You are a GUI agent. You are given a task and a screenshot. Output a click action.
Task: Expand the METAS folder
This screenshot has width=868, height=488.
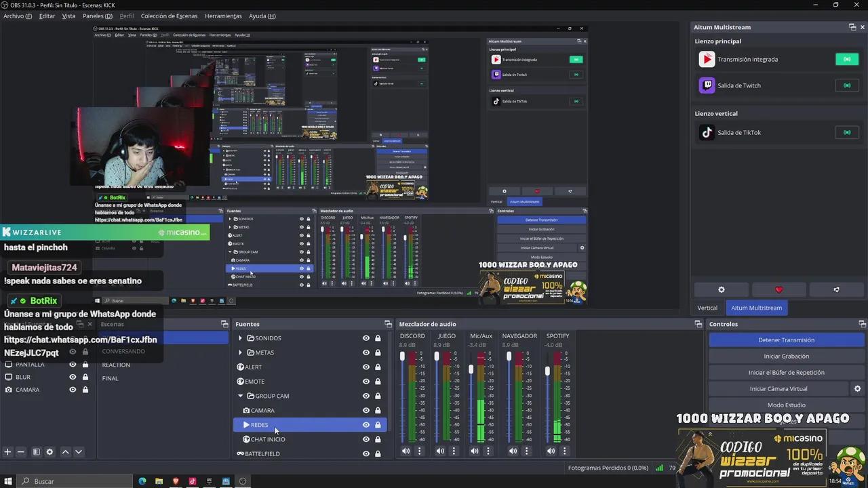point(240,352)
